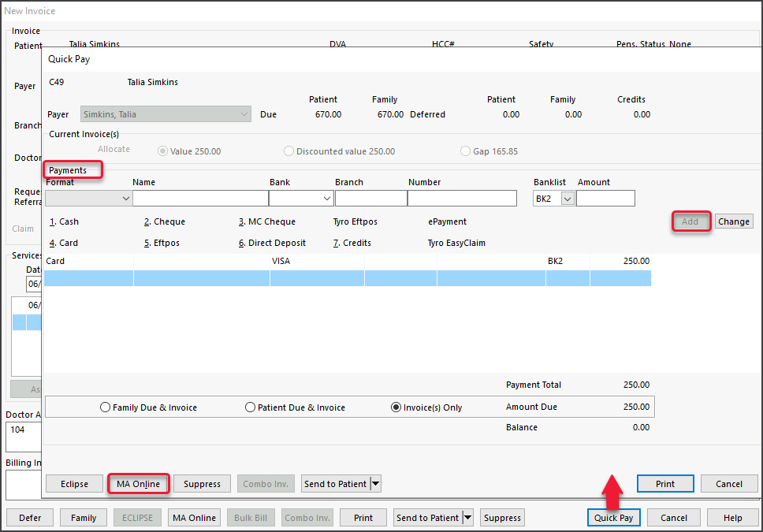Expand the Banklist BK2 dropdown
The width and height of the screenshot is (763, 532).
click(x=568, y=199)
